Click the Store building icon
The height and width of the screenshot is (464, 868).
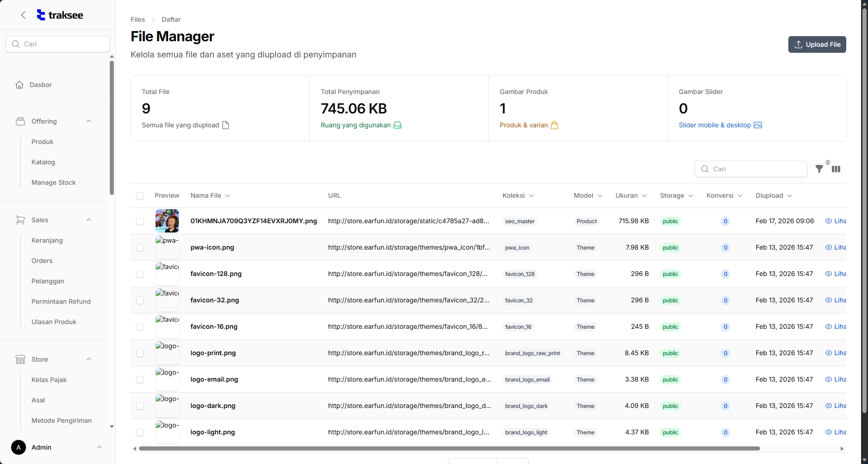(x=20, y=359)
